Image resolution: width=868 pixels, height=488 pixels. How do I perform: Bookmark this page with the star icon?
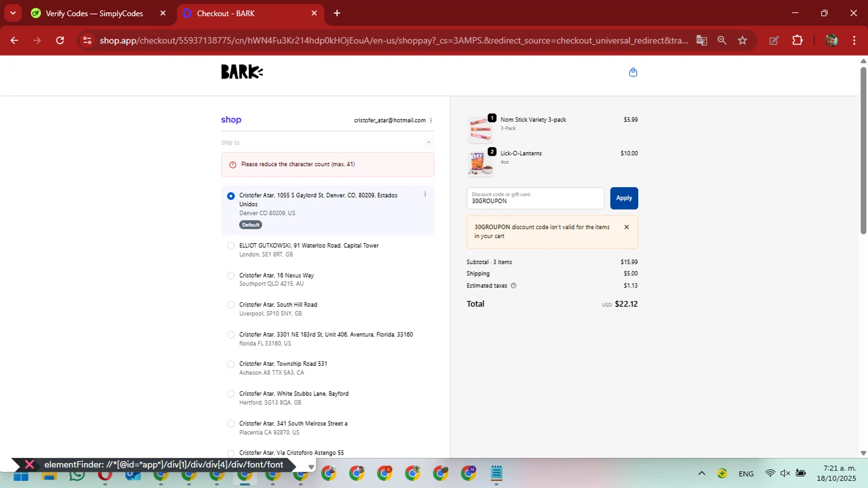click(x=742, y=41)
